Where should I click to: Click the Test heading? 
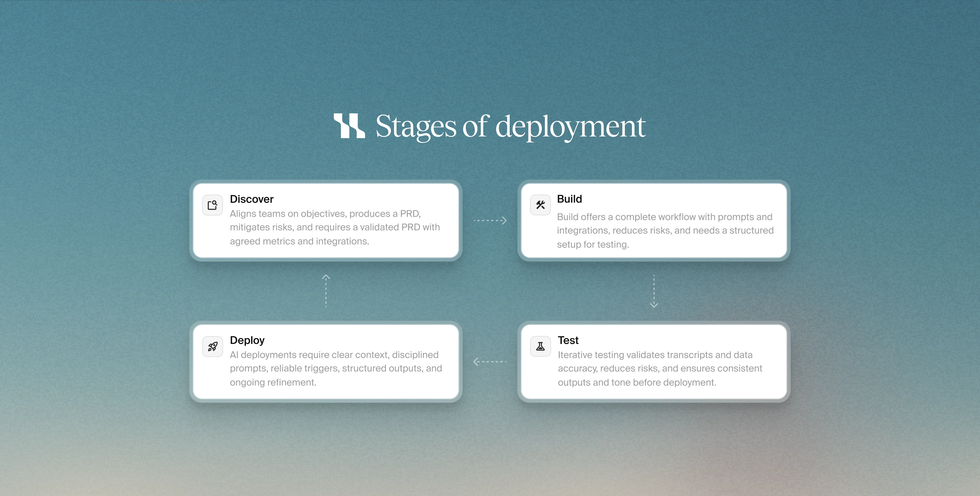[x=568, y=340]
